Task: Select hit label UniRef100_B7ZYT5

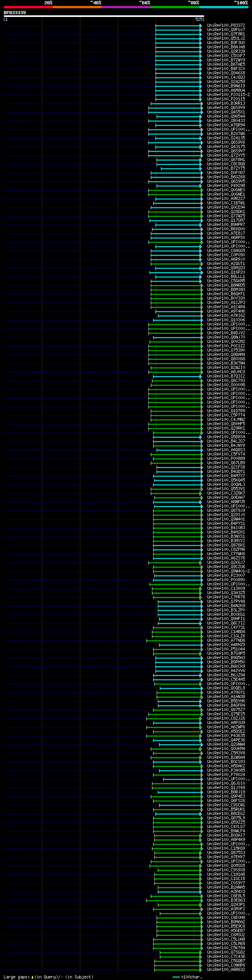Action: [x=226, y=168]
